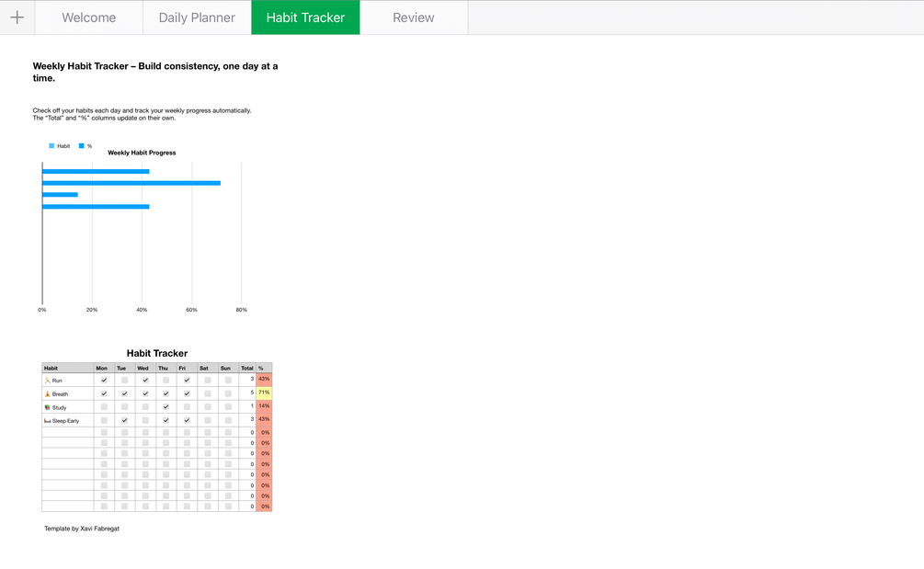This screenshot has width=924, height=569.
Task: Uncheck Sleep Early on Thursday
Action: (x=166, y=421)
